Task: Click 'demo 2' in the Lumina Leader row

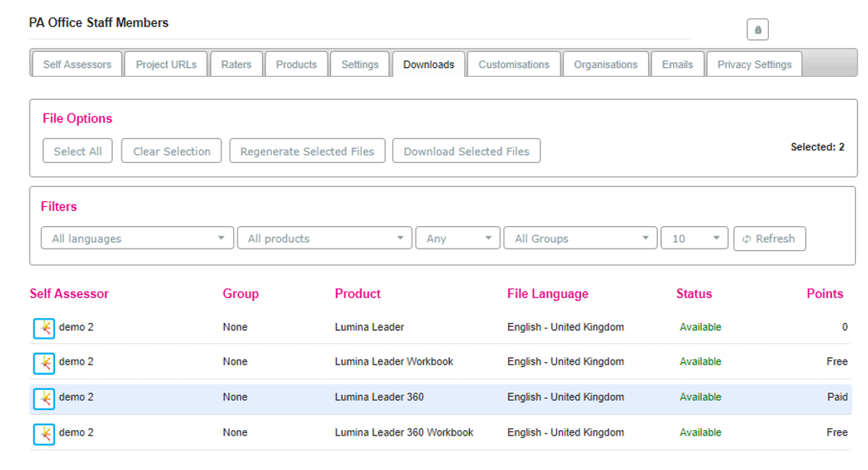Action: pyautogui.click(x=77, y=327)
